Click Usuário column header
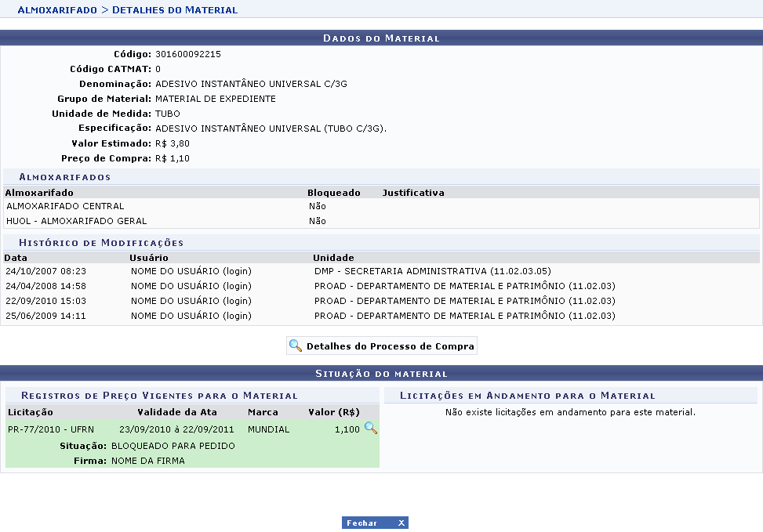The height and width of the screenshot is (532, 763). [x=149, y=258]
